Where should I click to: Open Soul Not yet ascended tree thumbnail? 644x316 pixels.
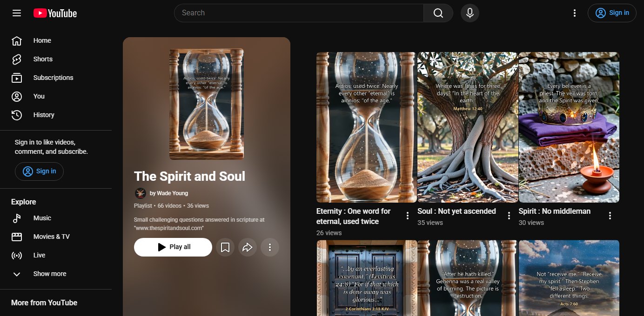468,127
